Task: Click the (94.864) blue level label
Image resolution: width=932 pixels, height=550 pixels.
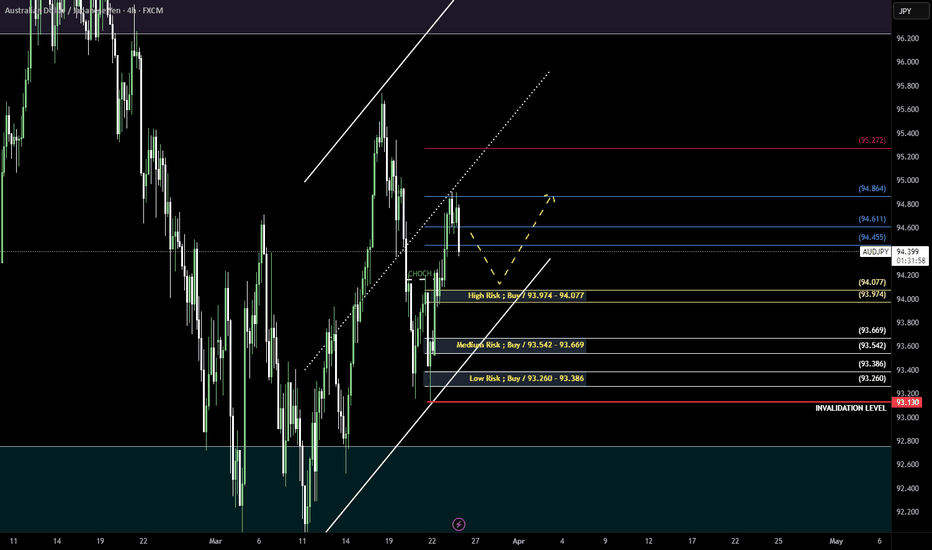Action: click(x=872, y=189)
